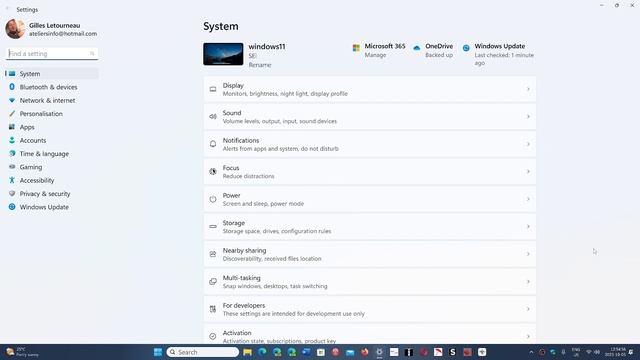Viewport: 640px width, 360px height.
Task: Click the Accounts person icon in sidebar
Action: (x=12, y=140)
